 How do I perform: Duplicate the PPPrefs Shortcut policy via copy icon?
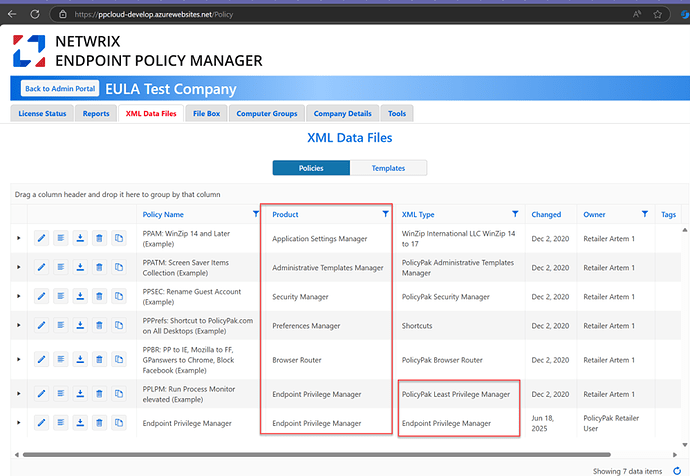point(118,325)
